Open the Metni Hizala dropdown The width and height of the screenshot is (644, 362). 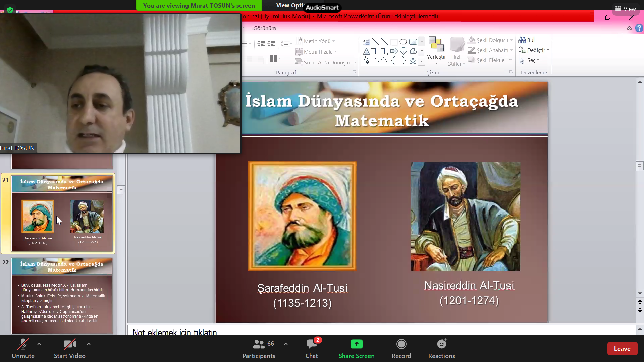(x=316, y=52)
